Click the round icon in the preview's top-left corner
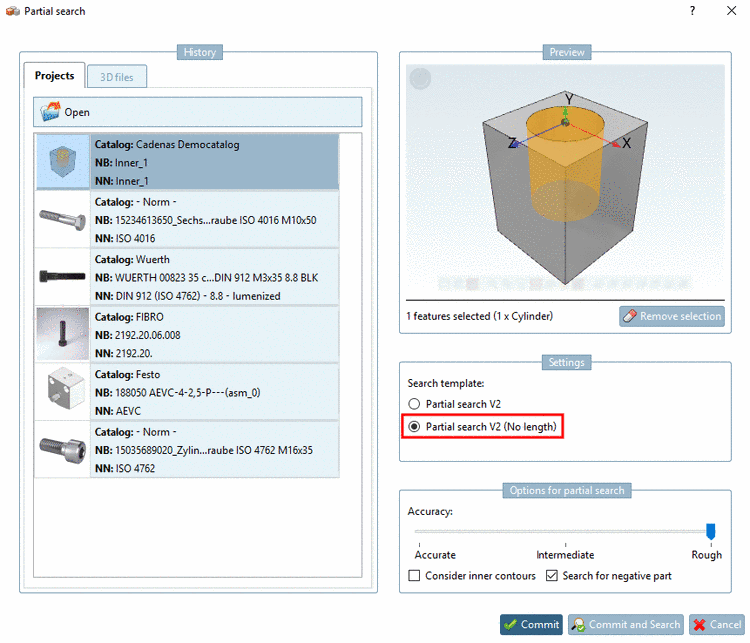Image resolution: width=750 pixels, height=643 pixels. pyautogui.click(x=420, y=78)
